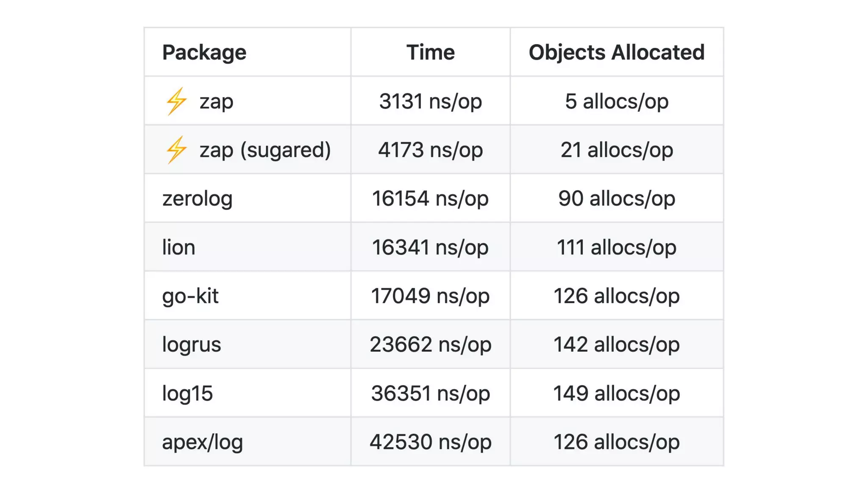Click the lightning icon next to zap (sugared)
Image resolution: width=868 pixels, height=488 pixels.
click(176, 150)
